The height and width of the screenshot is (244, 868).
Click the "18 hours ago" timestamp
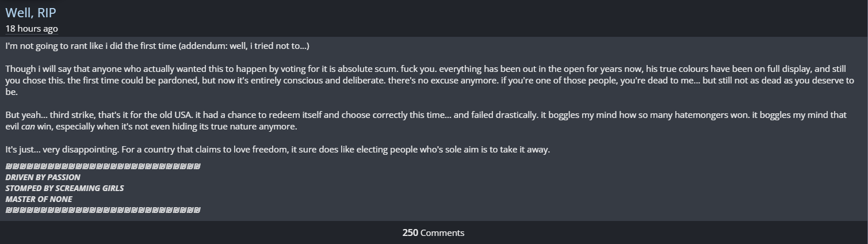[x=32, y=28]
